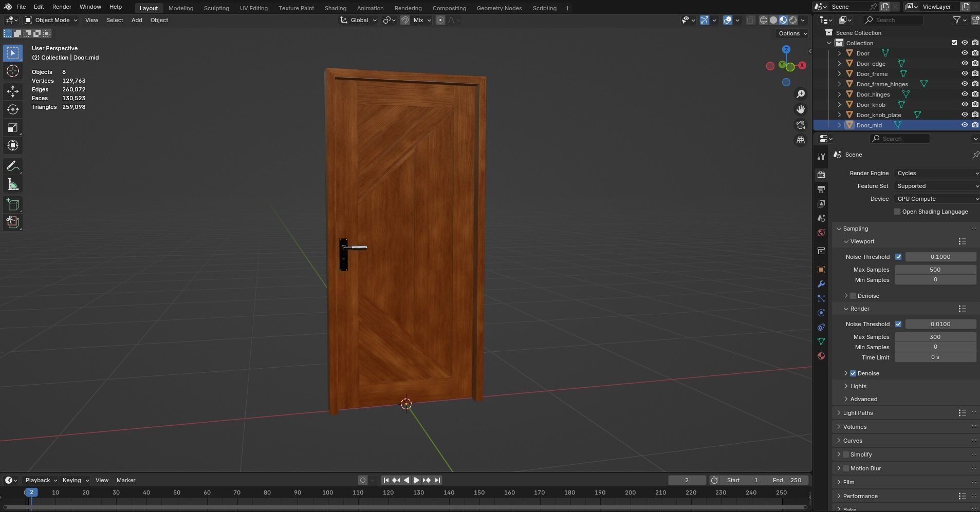The width and height of the screenshot is (980, 512).
Task: Uncheck Collection exclude checkbox
Action: 954,43
